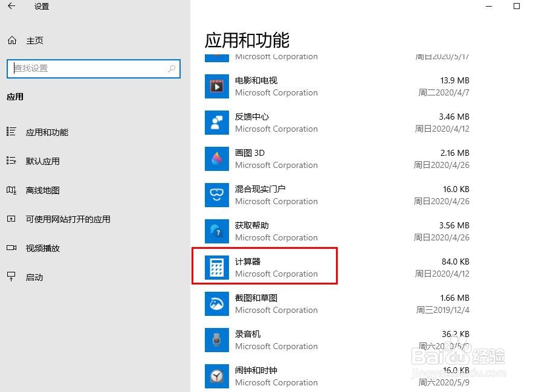Click the 视频播放 camera icon
Screen dimensions: 536x392
(x=11, y=248)
